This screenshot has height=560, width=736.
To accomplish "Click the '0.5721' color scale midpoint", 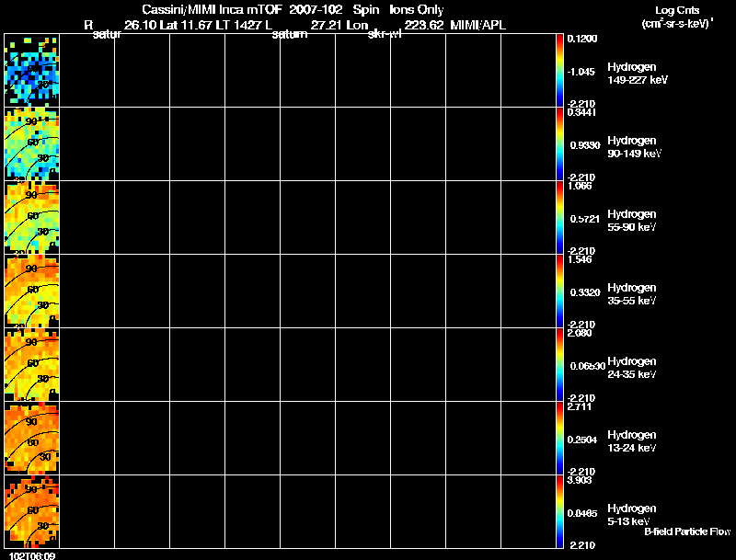I will 585,219.
